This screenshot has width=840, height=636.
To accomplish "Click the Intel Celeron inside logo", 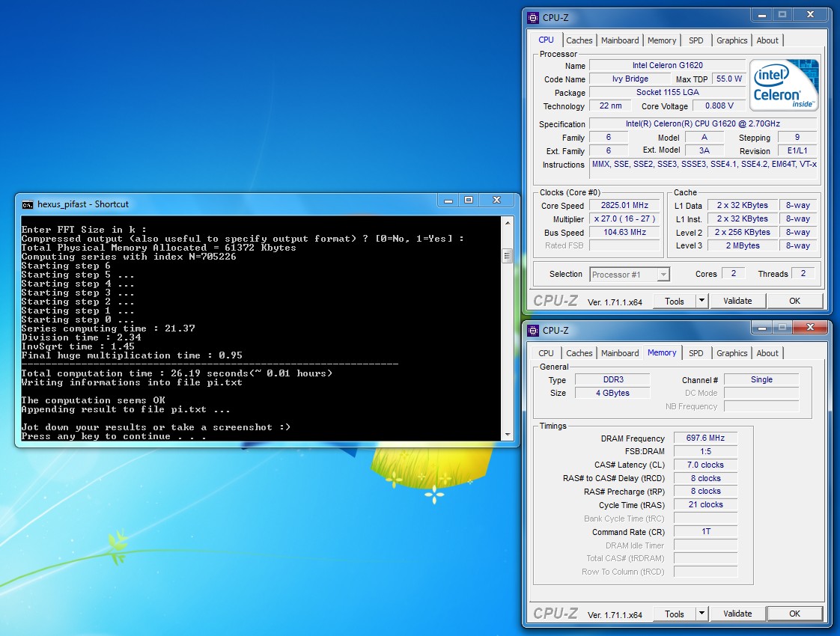I will [x=784, y=85].
